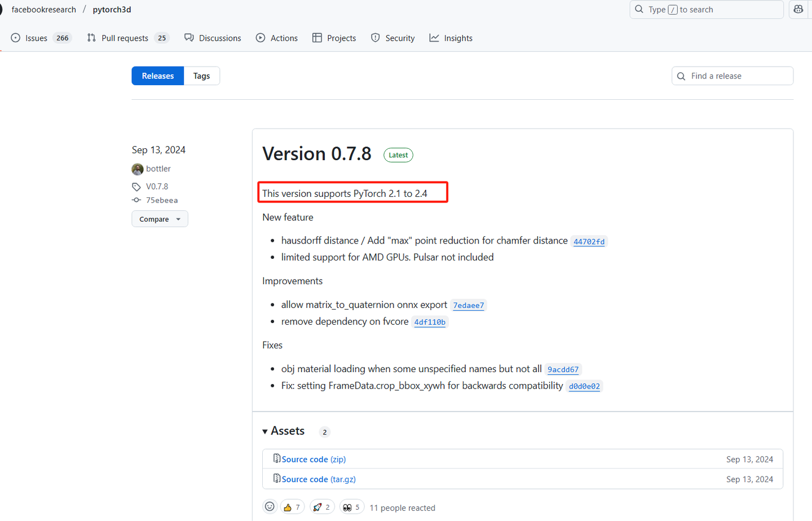The height and width of the screenshot is (521, 812).
Task: Add a thumbs-up reaction to the release
Action: click(x=292, y=506)
